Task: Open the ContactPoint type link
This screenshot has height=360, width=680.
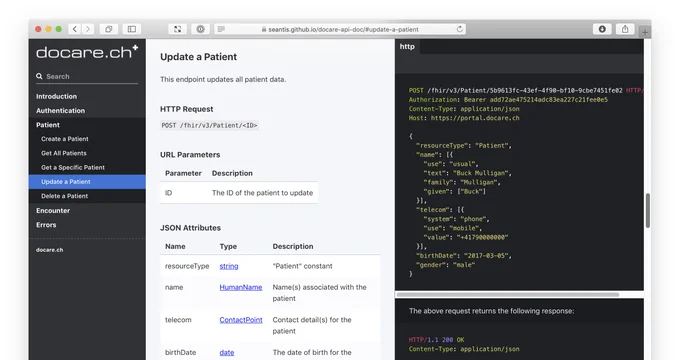Action: coord(241,320)
